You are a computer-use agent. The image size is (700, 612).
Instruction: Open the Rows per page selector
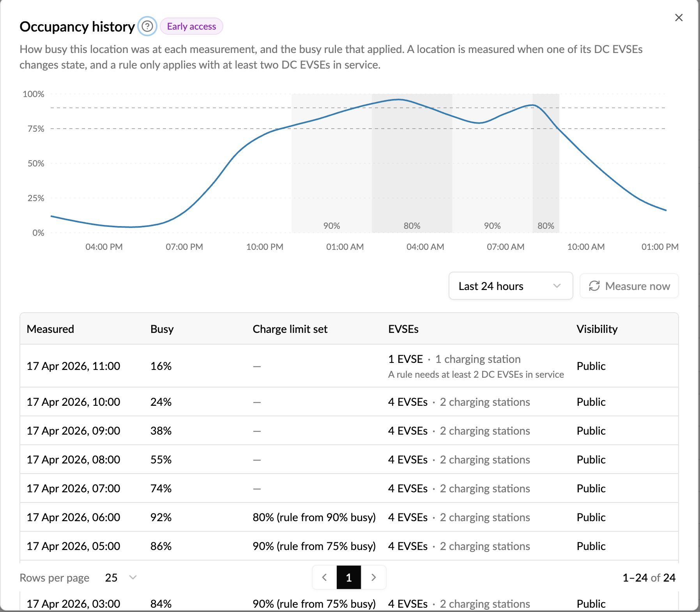tap(121, 577)
